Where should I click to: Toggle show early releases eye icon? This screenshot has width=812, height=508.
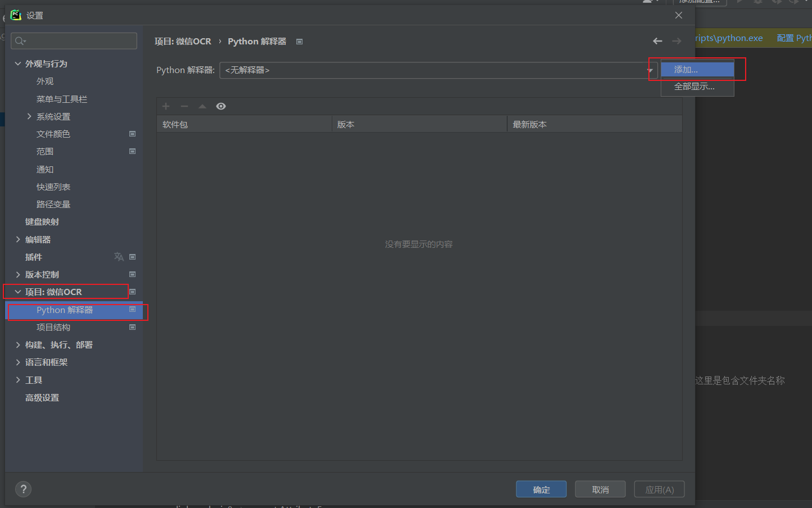click(x=221, y=106)
